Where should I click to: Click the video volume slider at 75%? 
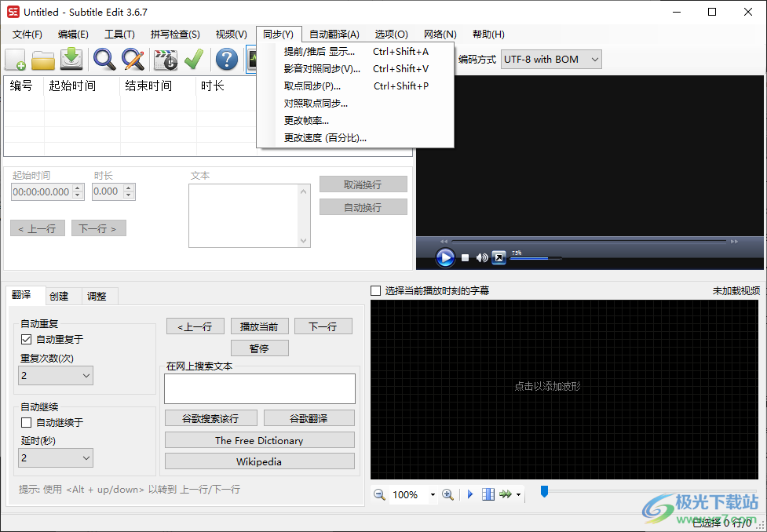click(x=535, y=258)
